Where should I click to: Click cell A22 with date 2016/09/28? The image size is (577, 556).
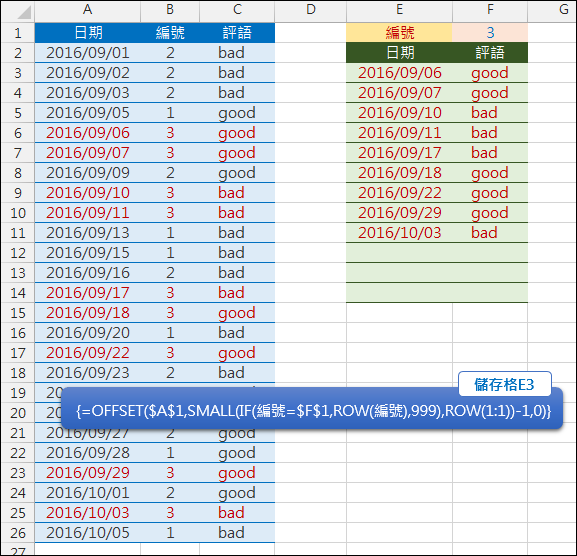click(88, 453)
